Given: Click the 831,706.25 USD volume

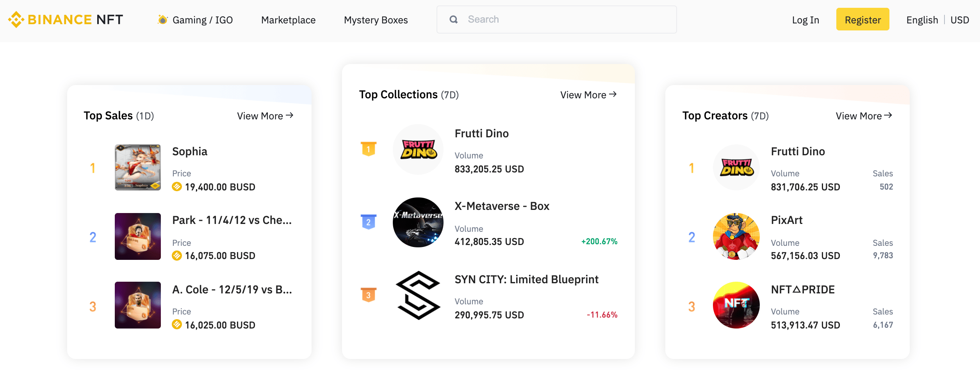Looking at the screenshot, I should point(805,187).
